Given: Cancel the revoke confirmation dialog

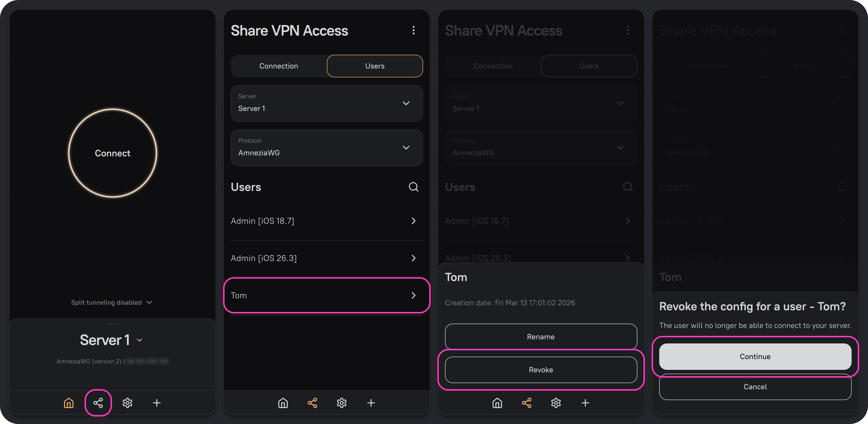Looking at the screenshot, I should click(755, 387).
